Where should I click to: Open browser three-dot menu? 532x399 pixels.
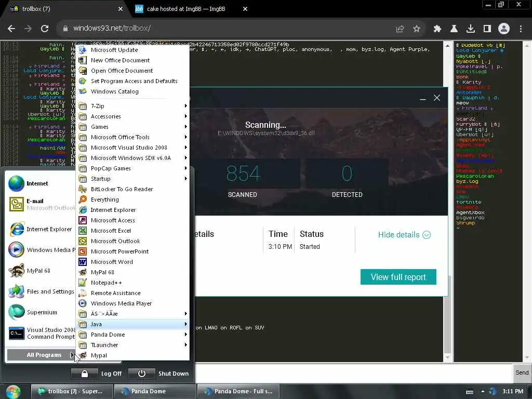521,29
